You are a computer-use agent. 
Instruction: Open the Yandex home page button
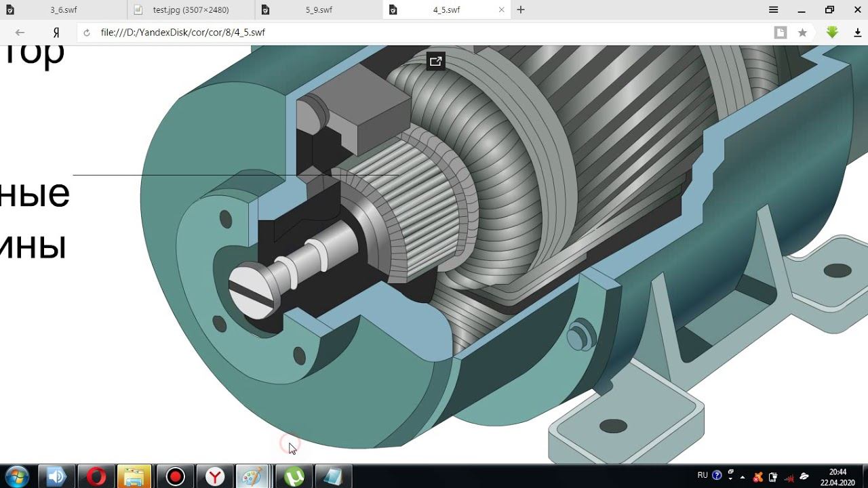(57, 33)
